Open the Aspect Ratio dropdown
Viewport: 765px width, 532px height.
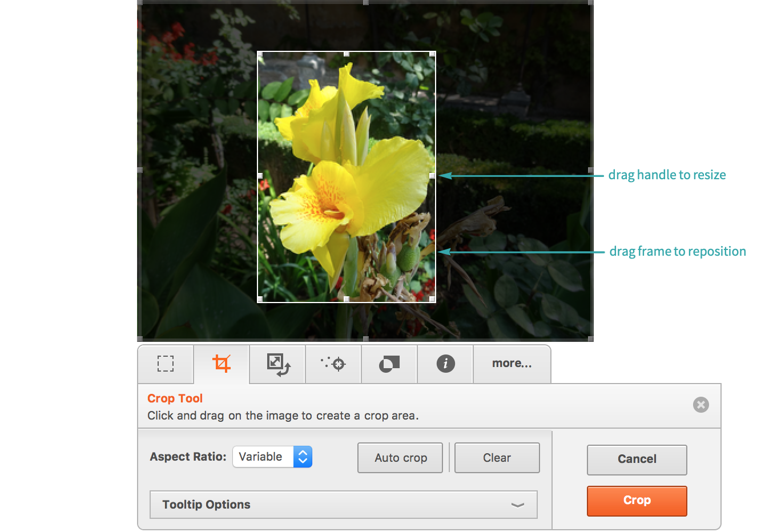click(x=272, y=457)
